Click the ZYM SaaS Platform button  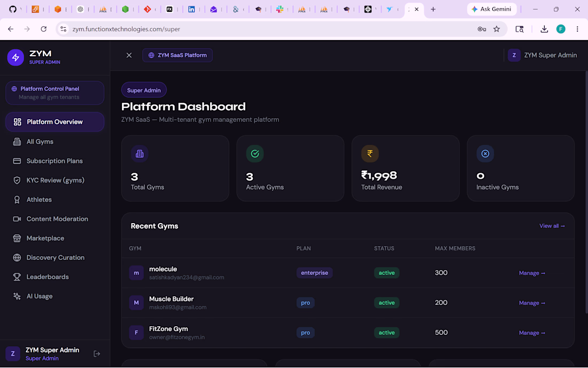point(177,55)
